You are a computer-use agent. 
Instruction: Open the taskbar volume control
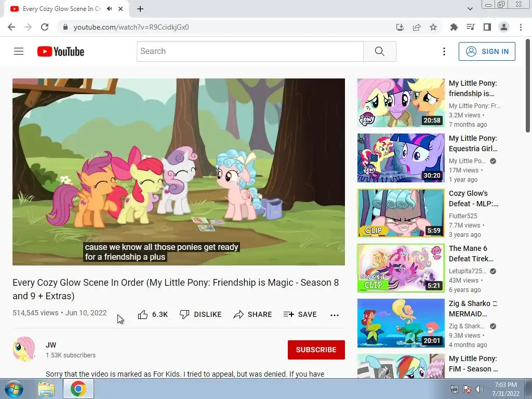click(x=480, y=389)
